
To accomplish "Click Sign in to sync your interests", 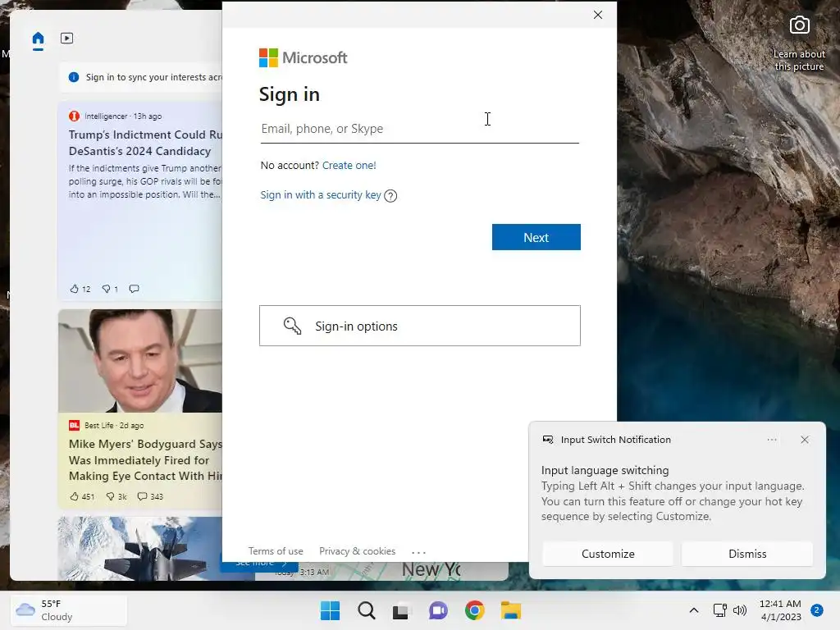I will pos(153,77).
